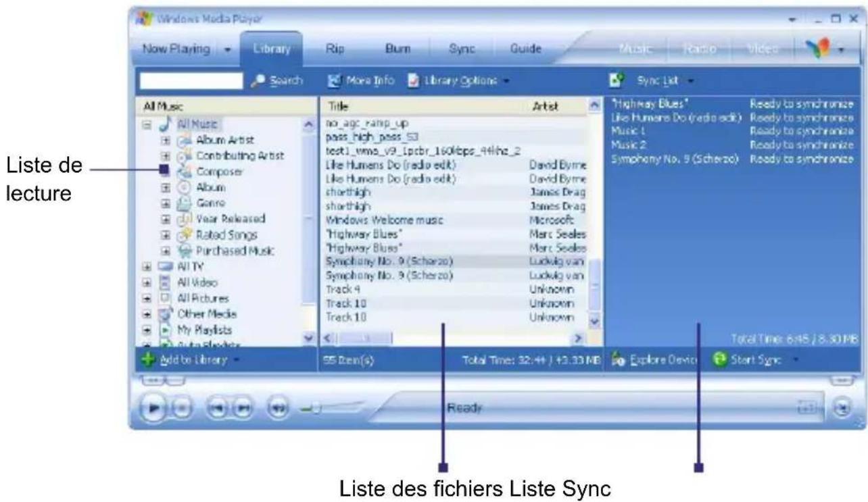Expand the Year Released node
The image size is (868, 502).
pyautogui.click(x=164, y=219)
